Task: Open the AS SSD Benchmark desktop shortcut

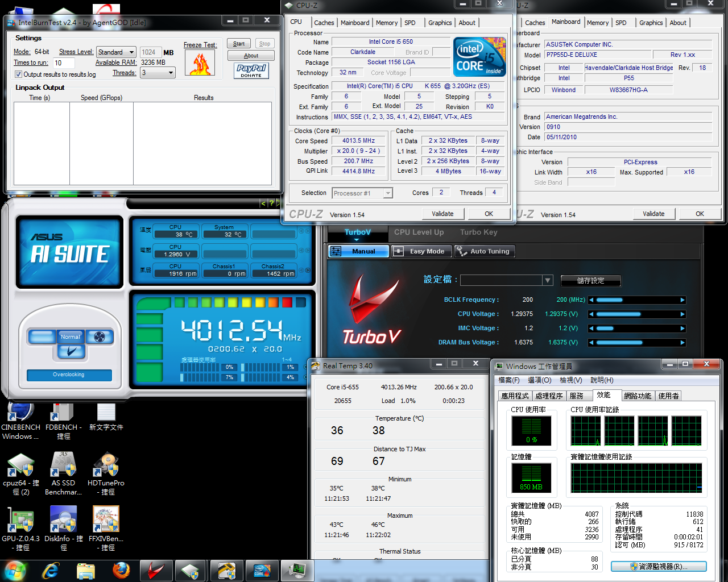Action: pos(63,475)
